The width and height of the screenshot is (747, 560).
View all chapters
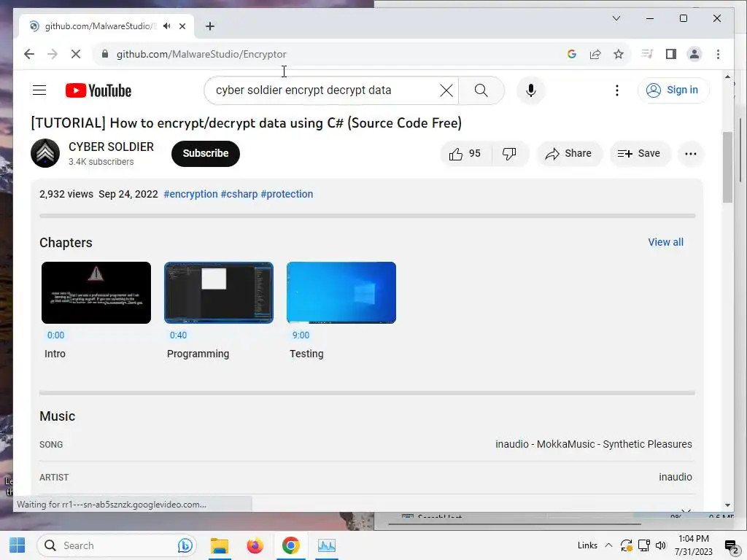click(x=665, y=242)
